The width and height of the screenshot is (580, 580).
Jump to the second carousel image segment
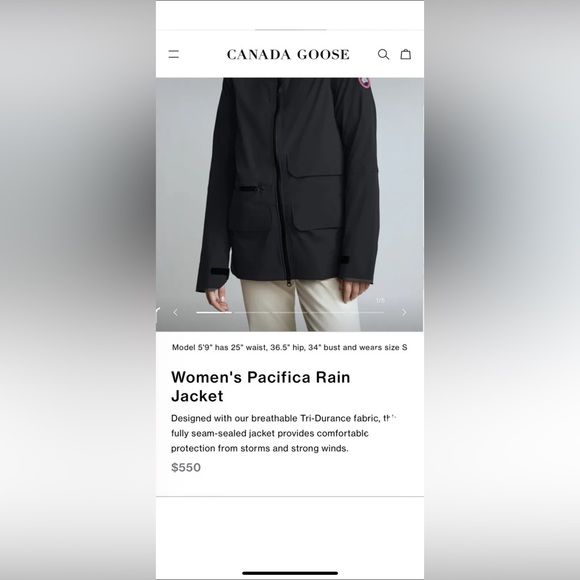252,313
